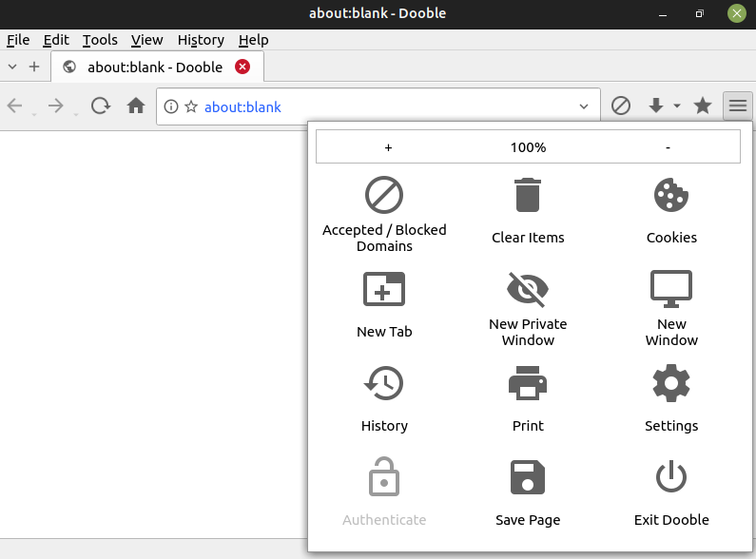Zoom out with the minus button
This screenshot has height=559, width=756.
point(668,147)
